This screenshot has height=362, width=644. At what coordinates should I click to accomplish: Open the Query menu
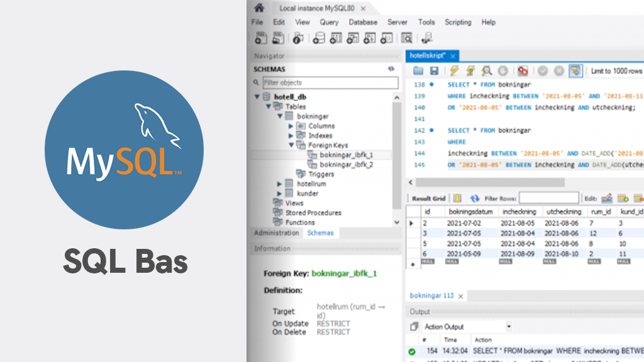pyautogui.click(x=329, y=22)
